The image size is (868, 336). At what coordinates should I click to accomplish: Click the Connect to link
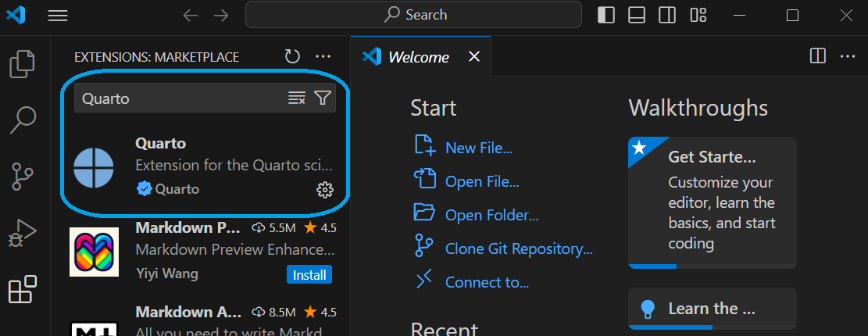tap(488, 282)
